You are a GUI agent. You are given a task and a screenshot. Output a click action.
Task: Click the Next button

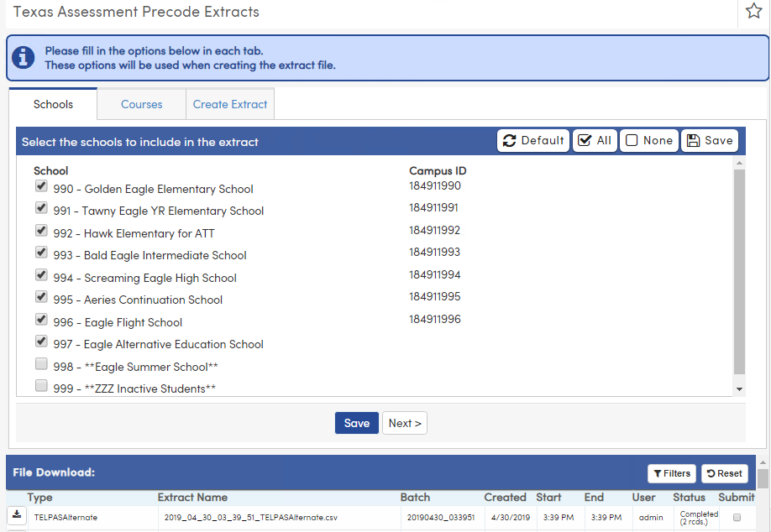pos(405,423)
